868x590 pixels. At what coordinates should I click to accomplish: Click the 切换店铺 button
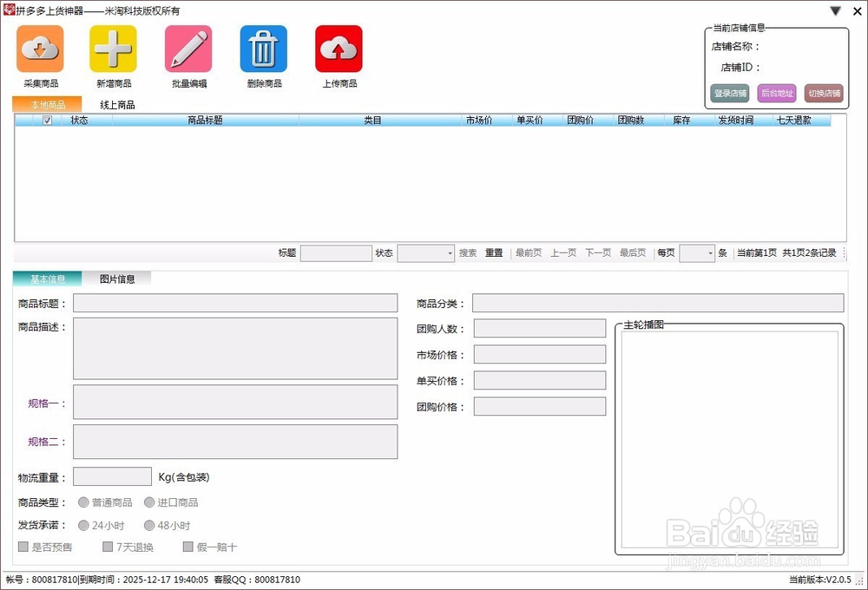coord(825,93)
